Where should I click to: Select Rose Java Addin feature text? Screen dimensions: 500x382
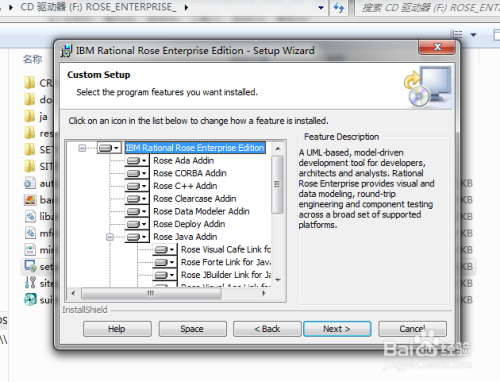[x=185, y=237]
